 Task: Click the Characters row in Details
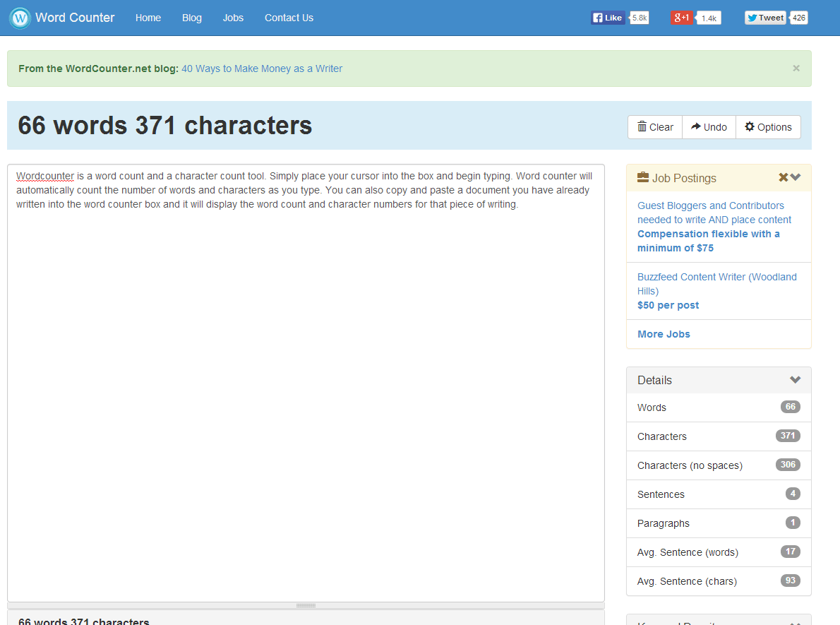coord(719,436)
